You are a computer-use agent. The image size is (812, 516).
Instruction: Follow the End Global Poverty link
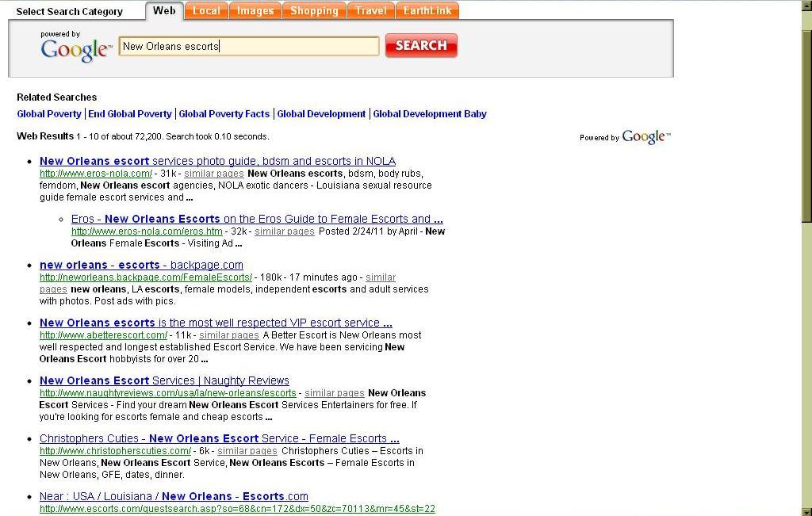coord(130,114)
